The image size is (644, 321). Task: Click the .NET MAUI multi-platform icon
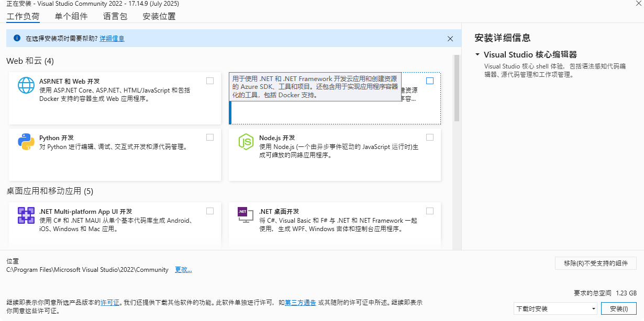click(x=26, y=215)
